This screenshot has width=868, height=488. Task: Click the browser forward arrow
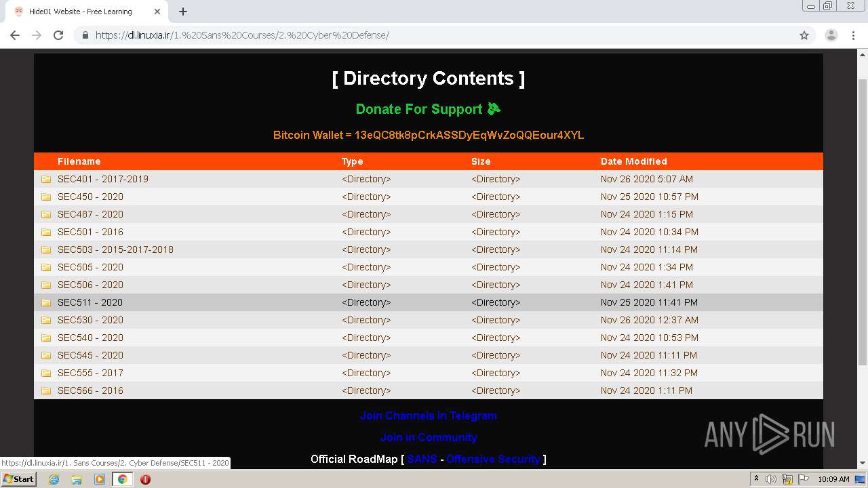(x=37, y=35)
